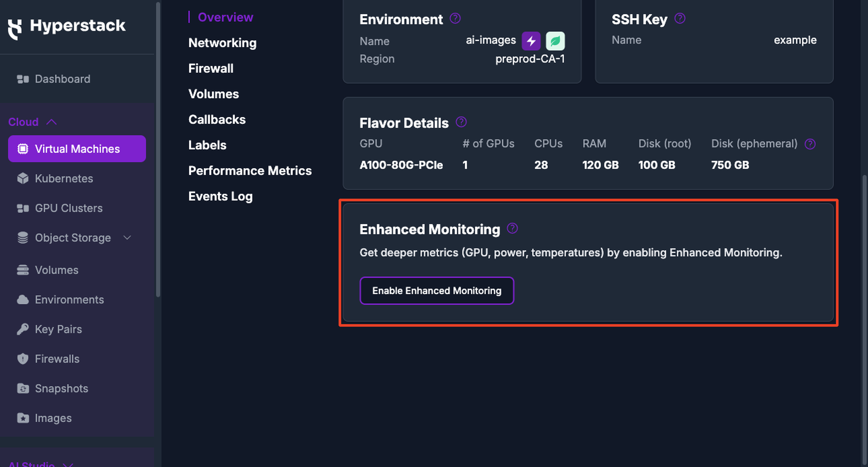The image size is (868, 467).
Task: Click the 750 GB ephemeral disk value
Action: [730, 165]
